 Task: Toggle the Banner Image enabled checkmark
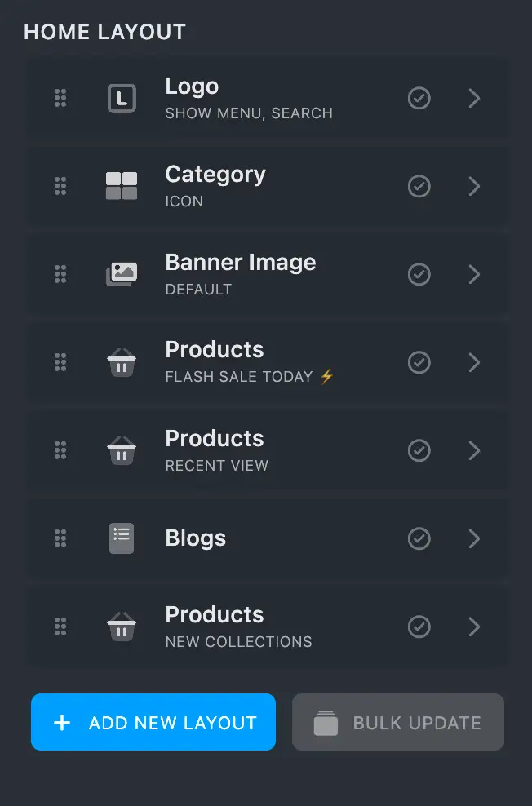(x=419, y=274)
